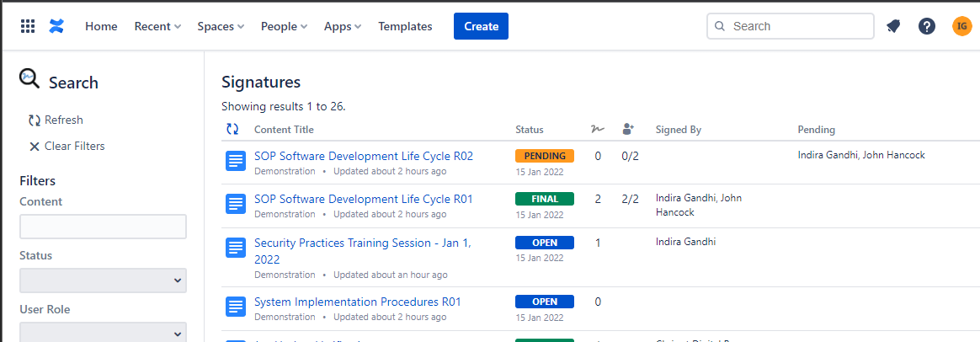
Task: Go to the Home menu item
Action: 101,26
